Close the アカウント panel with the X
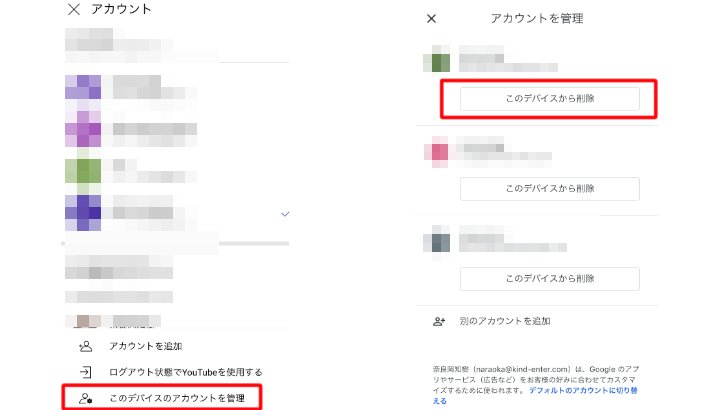The height and width of the screenshot is (410, 728). click(x=73, y=10)
